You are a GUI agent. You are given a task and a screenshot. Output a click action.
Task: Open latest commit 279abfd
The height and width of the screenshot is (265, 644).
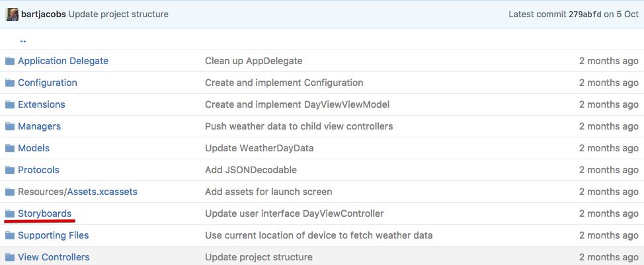pos(584,14)
